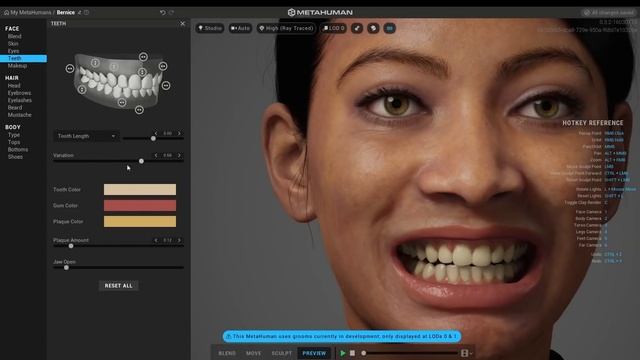Select the bottom-most teeth control handle
640x360 pixels.
tap(139, 110)
